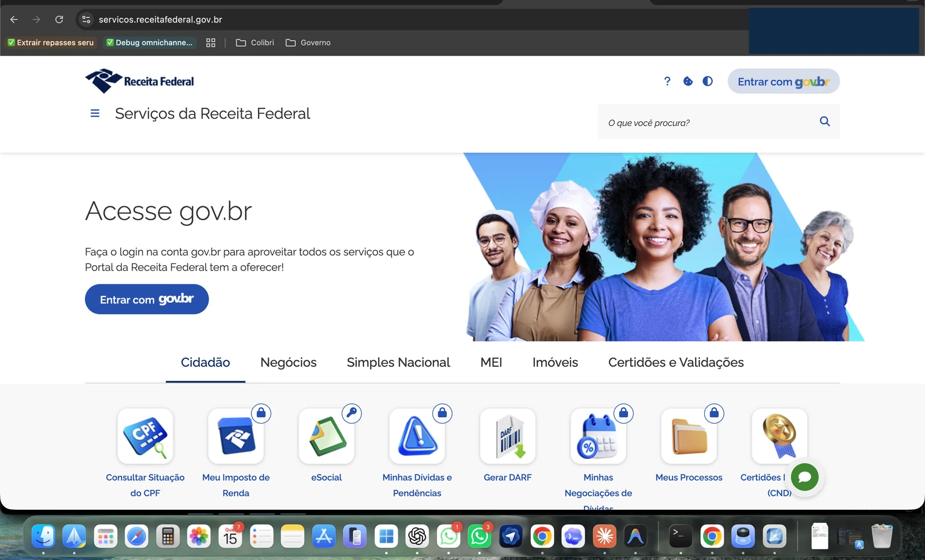
Task: Open Minhas Dívidas e Pendências icon
Action: click(x=417, y=437)
